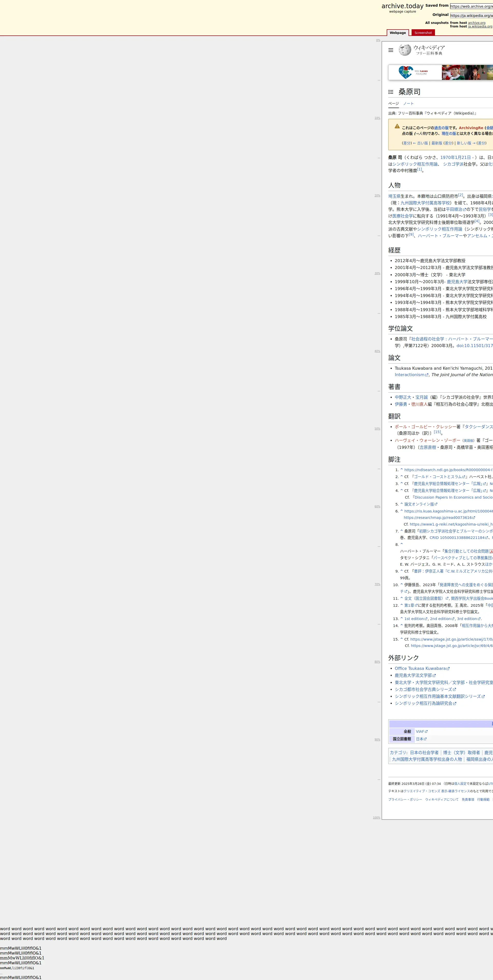Click external link icon beside Office Tsukasa Kuwabara
The height and width of the screenshot is (980, 493).
coord(448,669)
